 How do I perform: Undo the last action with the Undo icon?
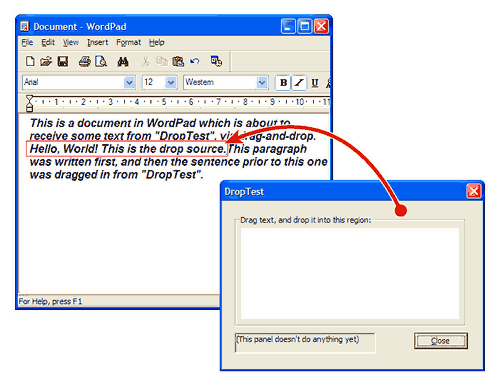[194, 61]
